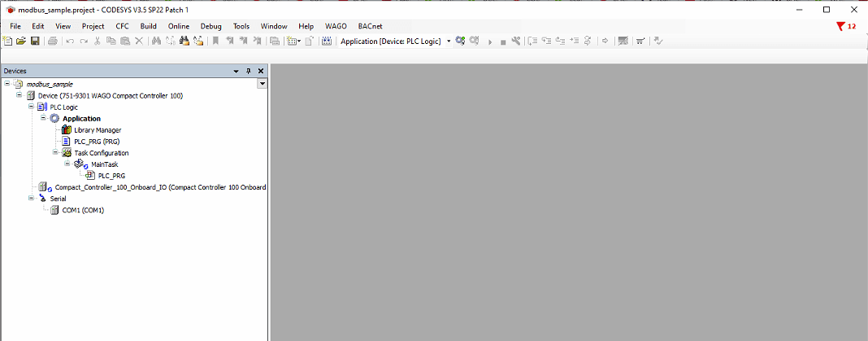Paste from clipboard via toolbar icon
Image resolution: width=868 pixels, height=341 pixels.
125,41
